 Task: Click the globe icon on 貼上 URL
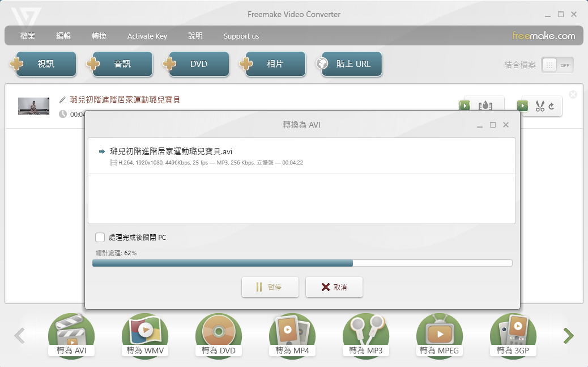322,64
